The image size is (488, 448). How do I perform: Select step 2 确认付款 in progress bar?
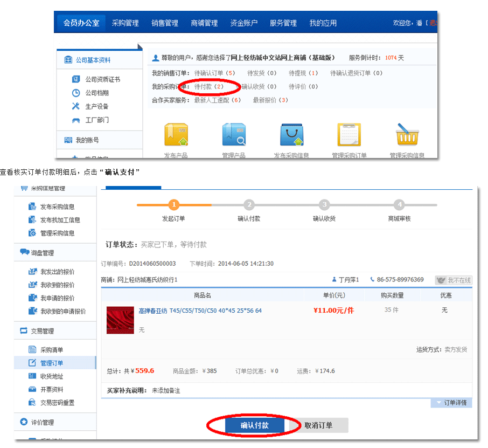coord(249,205)
